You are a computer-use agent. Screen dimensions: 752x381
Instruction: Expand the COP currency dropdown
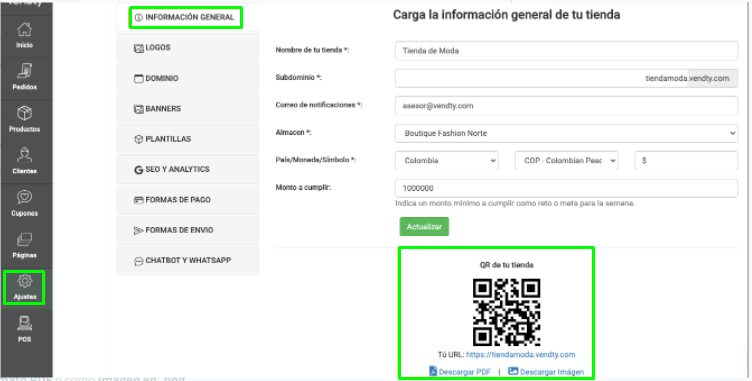click(x=566, y=161)
